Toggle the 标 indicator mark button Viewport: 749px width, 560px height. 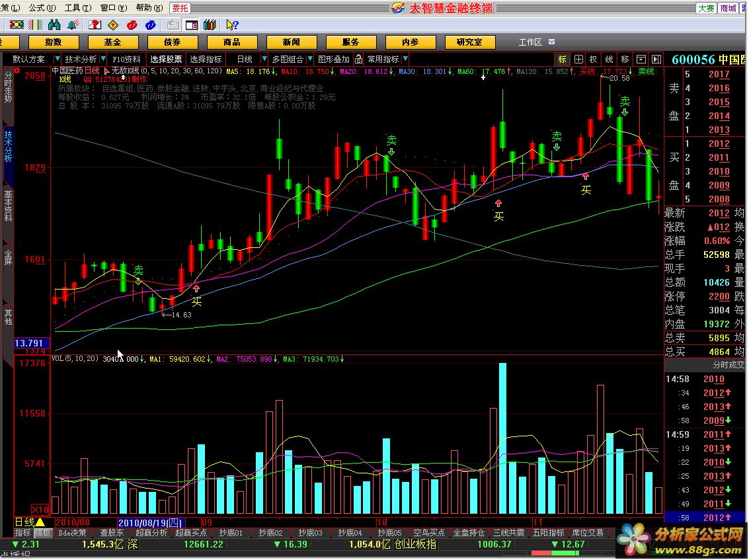tap(562, 60)
